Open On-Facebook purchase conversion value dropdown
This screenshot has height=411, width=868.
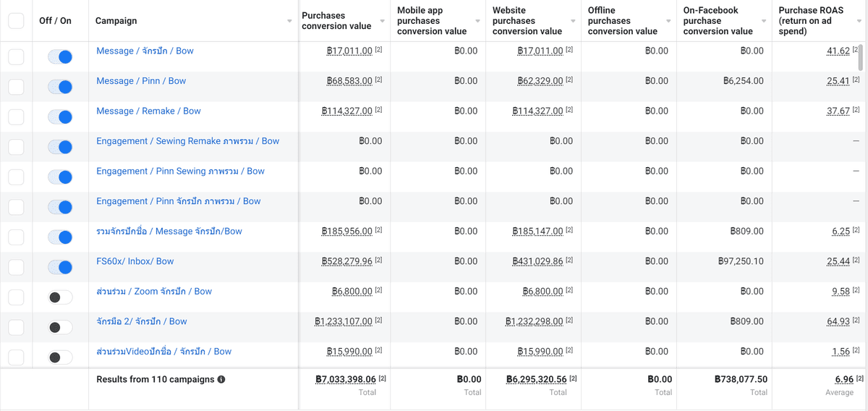[x=765, y=22]
